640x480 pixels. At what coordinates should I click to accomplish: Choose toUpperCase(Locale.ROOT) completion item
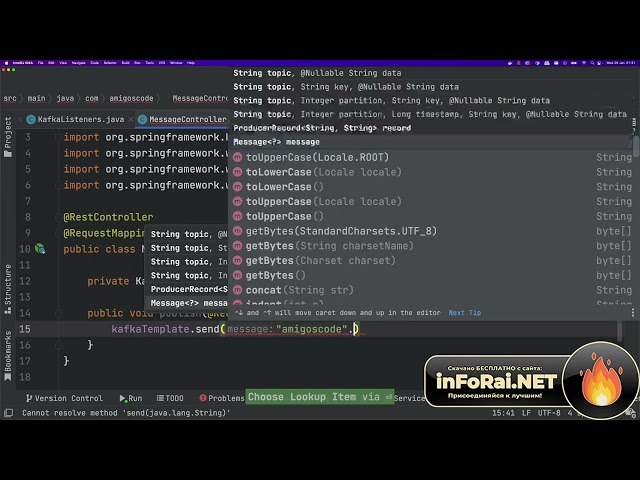click(x=432, y=157)
